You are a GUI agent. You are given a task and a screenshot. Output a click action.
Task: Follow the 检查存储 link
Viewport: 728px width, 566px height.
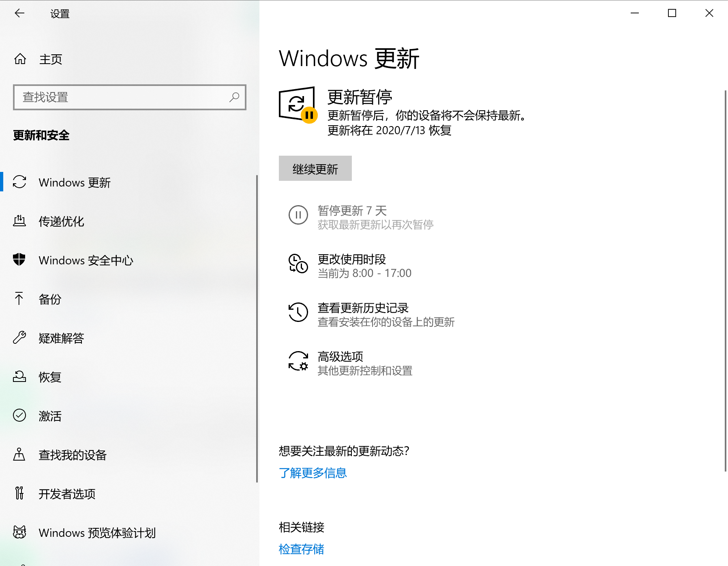tap(302, 549)
